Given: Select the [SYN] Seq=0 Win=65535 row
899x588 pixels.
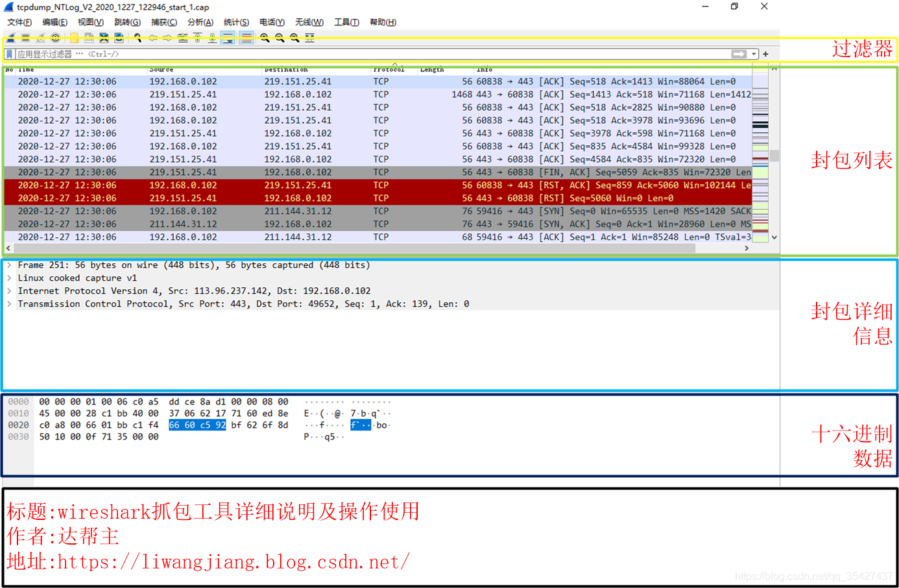Looking at the screenshot, I should click(x=378, y=211).
